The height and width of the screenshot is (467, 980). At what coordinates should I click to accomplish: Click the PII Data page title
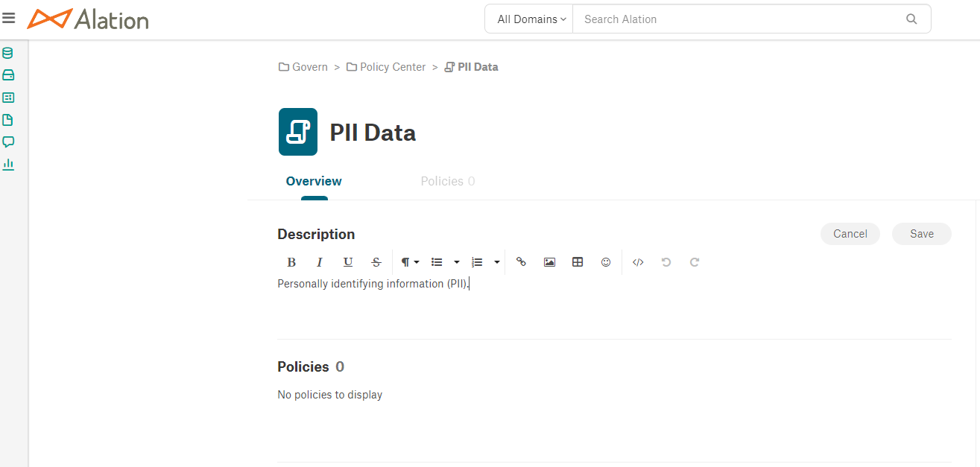pyautogui.click(x=373, y=133)
